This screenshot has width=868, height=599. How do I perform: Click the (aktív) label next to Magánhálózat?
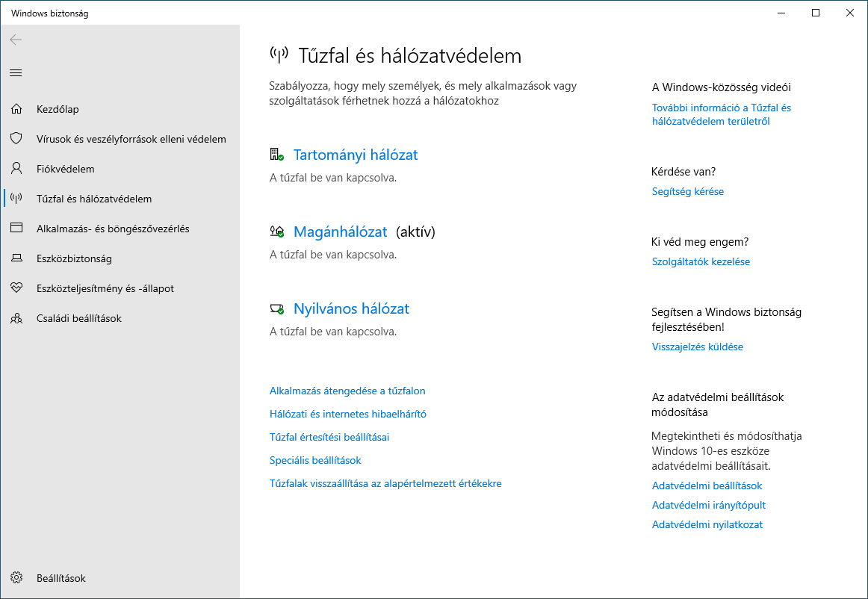(x=416, y=232)
